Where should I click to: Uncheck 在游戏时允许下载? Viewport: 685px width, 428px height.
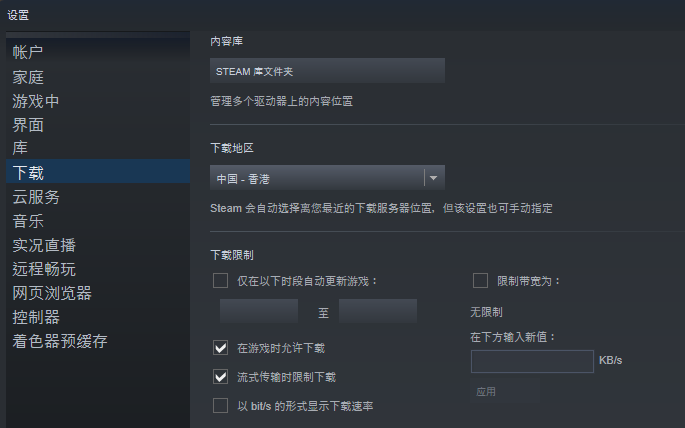pos(221,348)
